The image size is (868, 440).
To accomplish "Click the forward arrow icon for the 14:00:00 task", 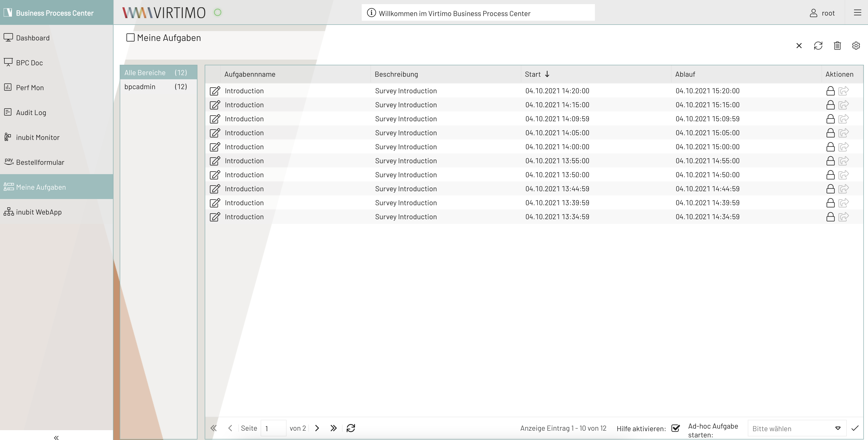I will point(843,147).
